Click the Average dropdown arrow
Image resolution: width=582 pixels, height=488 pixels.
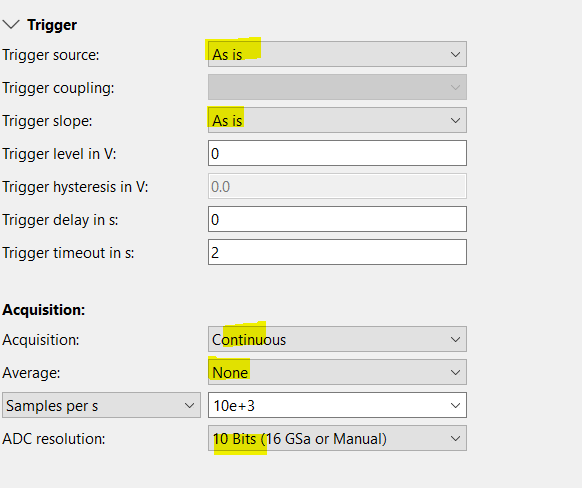(x=455, y=372)
